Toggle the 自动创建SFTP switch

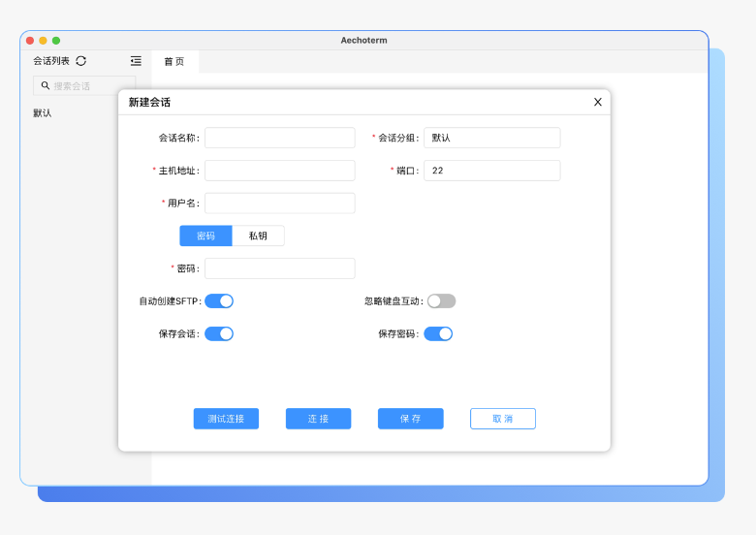[x=219, y=301]
